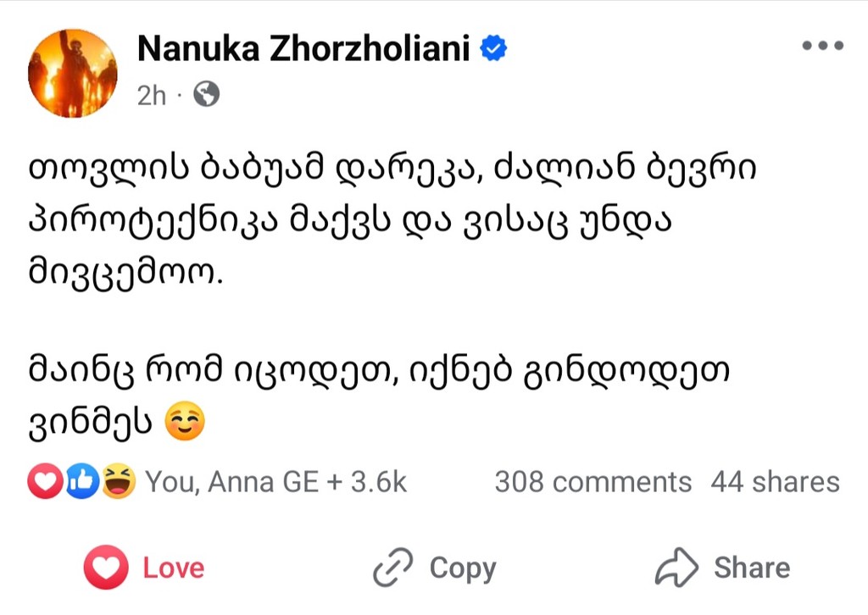Click the Share arrow icon
Image resolution: width=868 pixels, height=615 pixels.
676,567
